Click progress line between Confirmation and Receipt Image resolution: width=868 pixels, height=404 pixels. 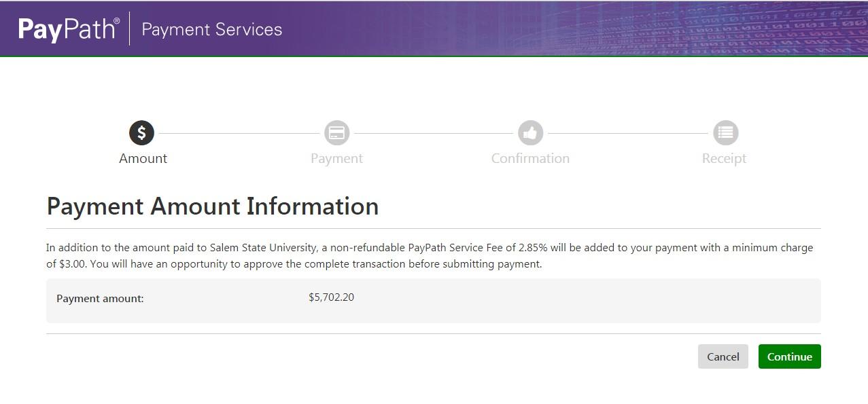[x=627, y=133]
